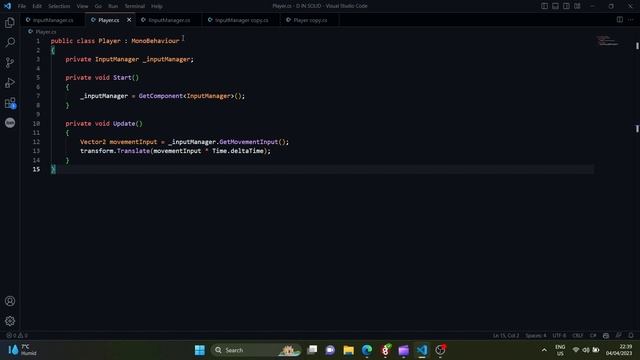Open the File menu
This screenshot has width=640, height=360.
22,6
